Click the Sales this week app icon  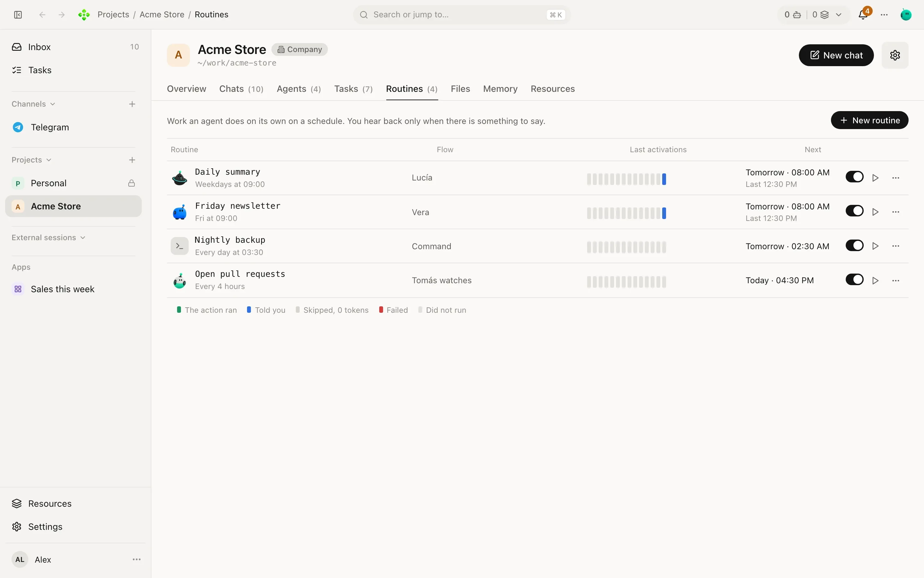(18, 289)
